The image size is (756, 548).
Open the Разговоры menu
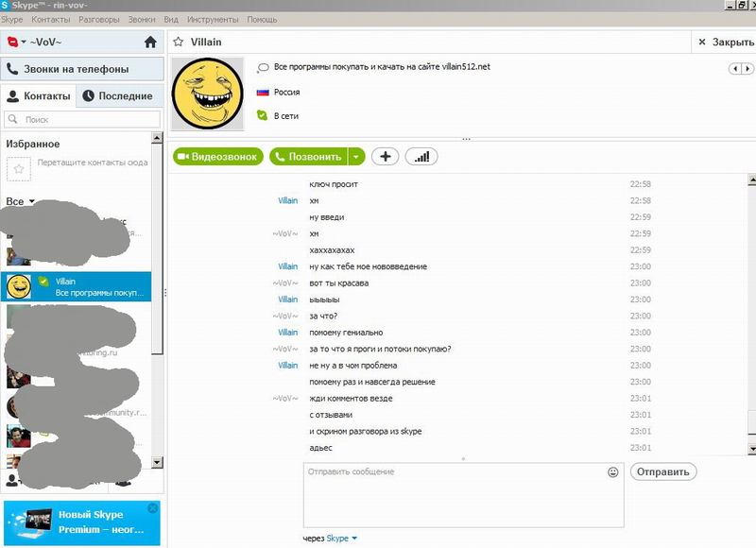(x=99, y=20)
